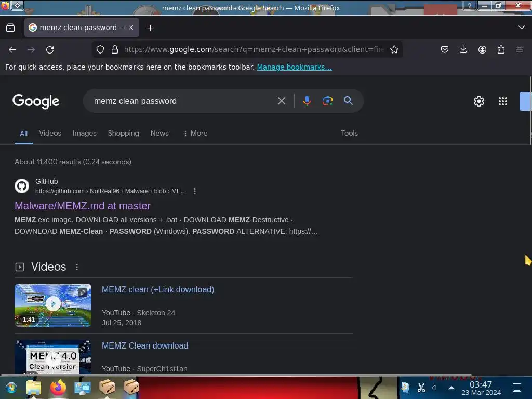This screenshot has width=532, height=399.
Task: Switch to the Images results tab
Action: pyautogui.click(x=85, y=134)
